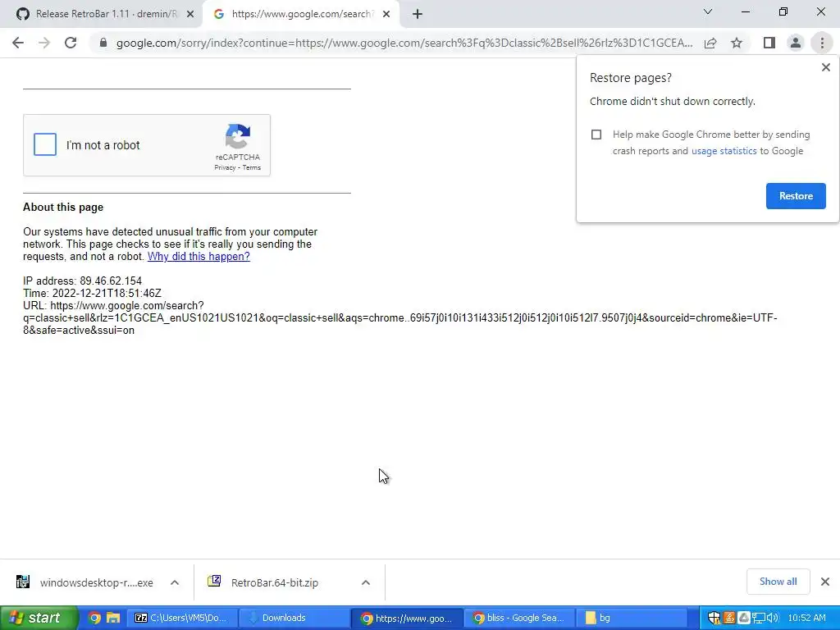Open the tab search dropdown
The width and height of the screenshot is (840, 630).
pyautogui.click(x=708, y=11)
